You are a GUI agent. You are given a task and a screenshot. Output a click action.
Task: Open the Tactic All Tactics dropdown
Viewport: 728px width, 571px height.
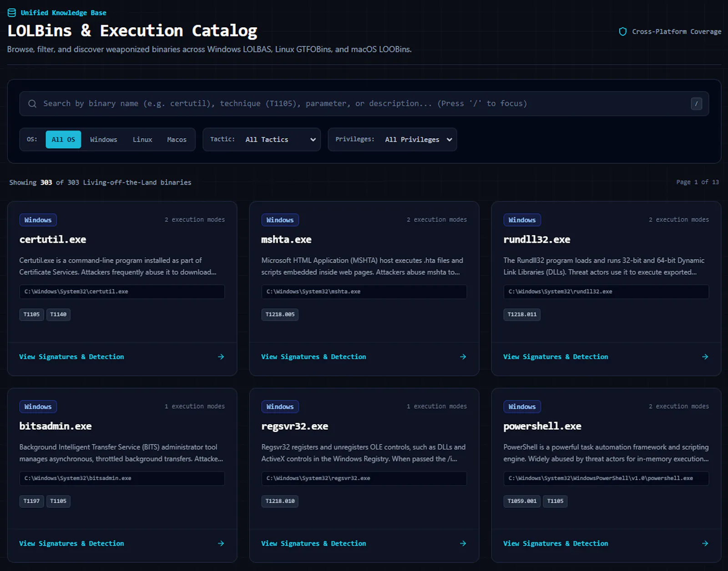[262, 140]
